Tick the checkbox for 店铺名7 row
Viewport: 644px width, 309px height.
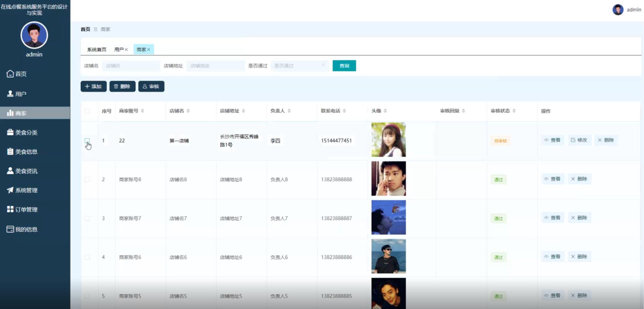[x=87, y=218]
